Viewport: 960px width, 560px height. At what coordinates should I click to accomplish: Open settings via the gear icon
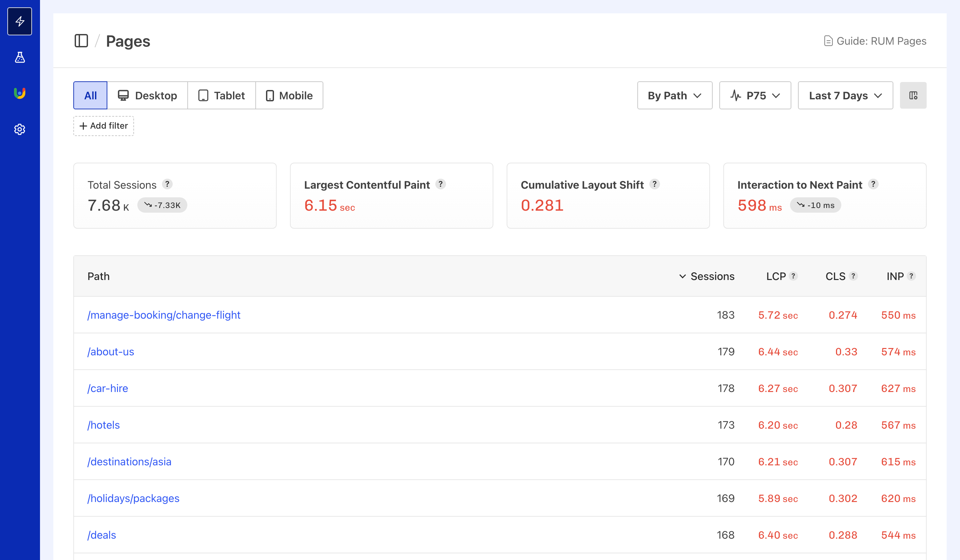click(x=19, y=129)
